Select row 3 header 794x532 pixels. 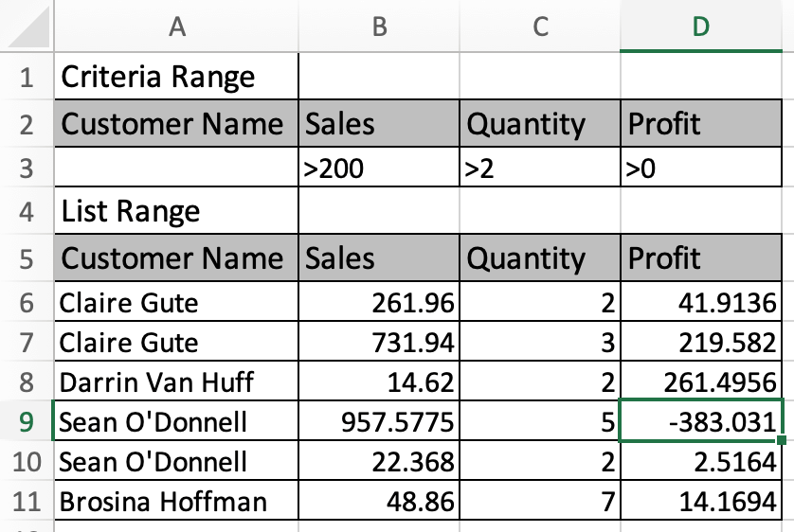coord(27,168)
